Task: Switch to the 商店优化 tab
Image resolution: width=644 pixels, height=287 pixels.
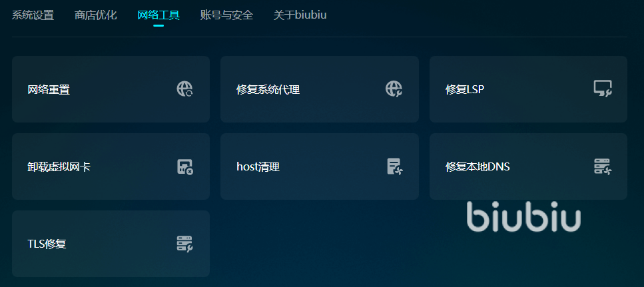Action: (96, 15)
